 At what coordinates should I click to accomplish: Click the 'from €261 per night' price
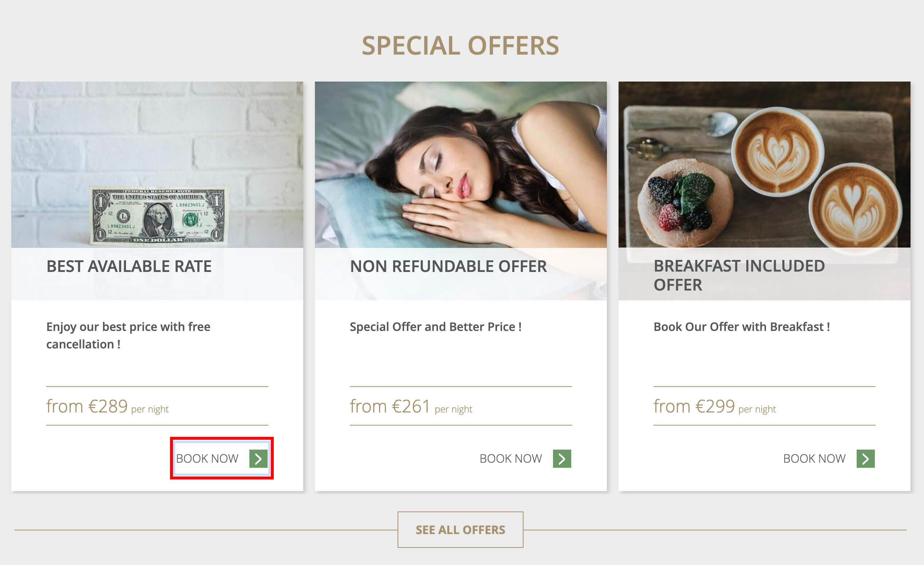pos(411,406)
